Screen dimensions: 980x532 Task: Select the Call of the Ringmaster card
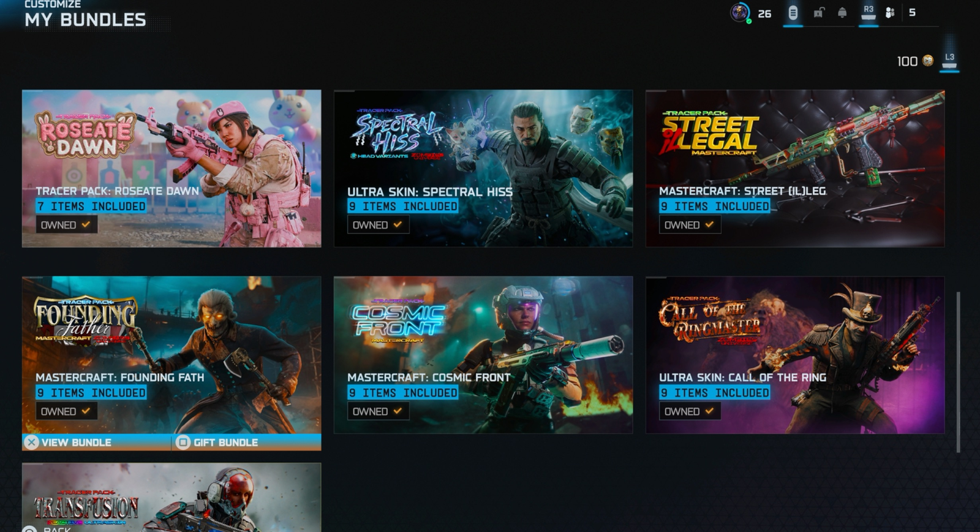pyautogui.click(x=795, y=355)
